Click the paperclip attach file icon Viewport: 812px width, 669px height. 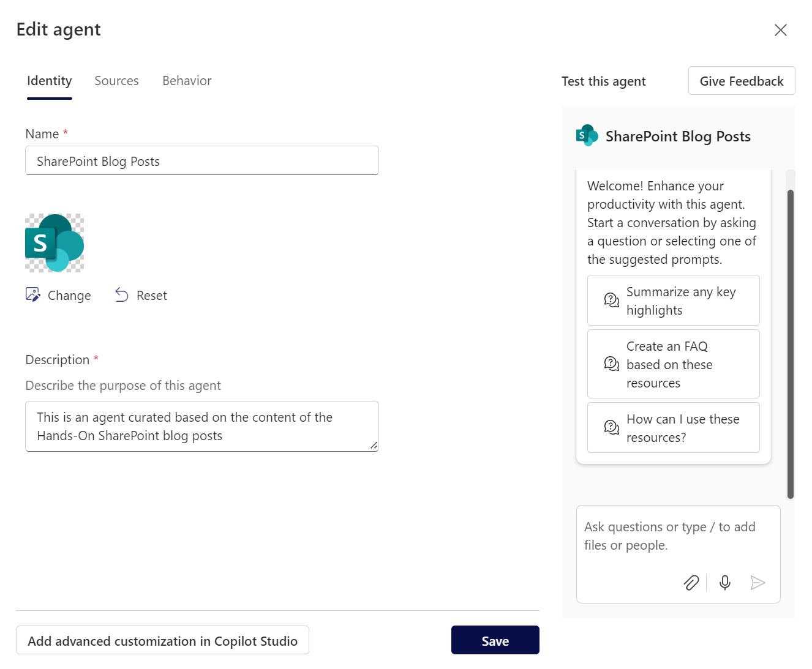pyautogui.click(x=691, y=583)
